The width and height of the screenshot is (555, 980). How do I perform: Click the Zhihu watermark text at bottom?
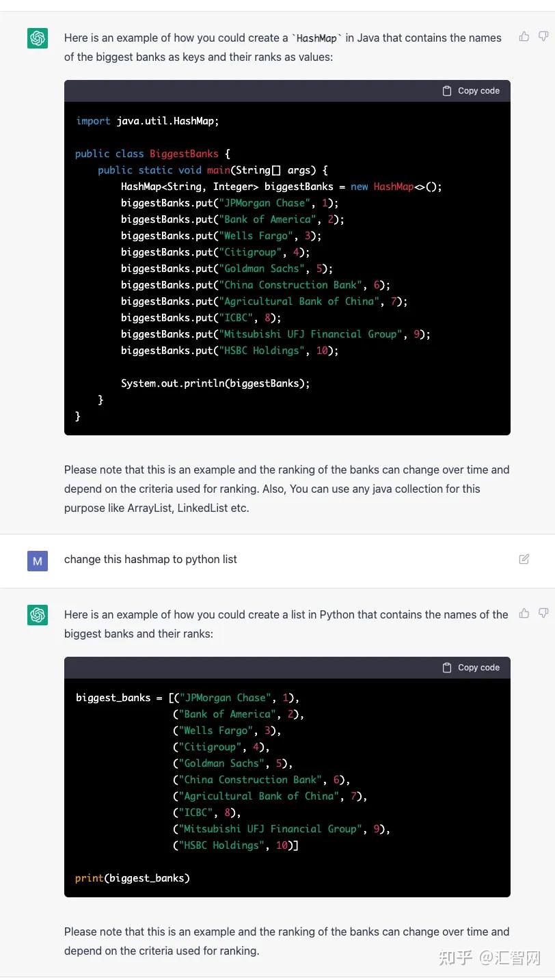489,957
